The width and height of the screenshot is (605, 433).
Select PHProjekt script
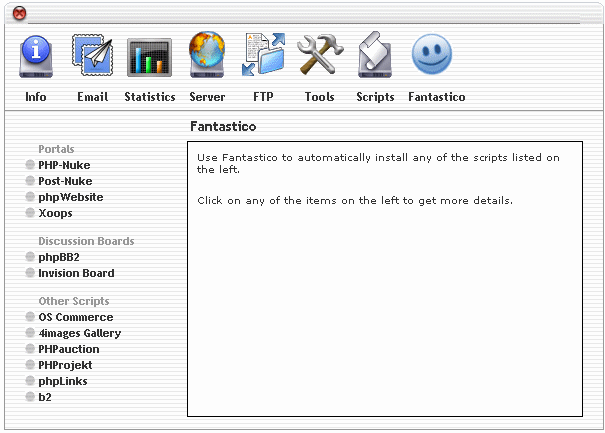pos(65,365)
